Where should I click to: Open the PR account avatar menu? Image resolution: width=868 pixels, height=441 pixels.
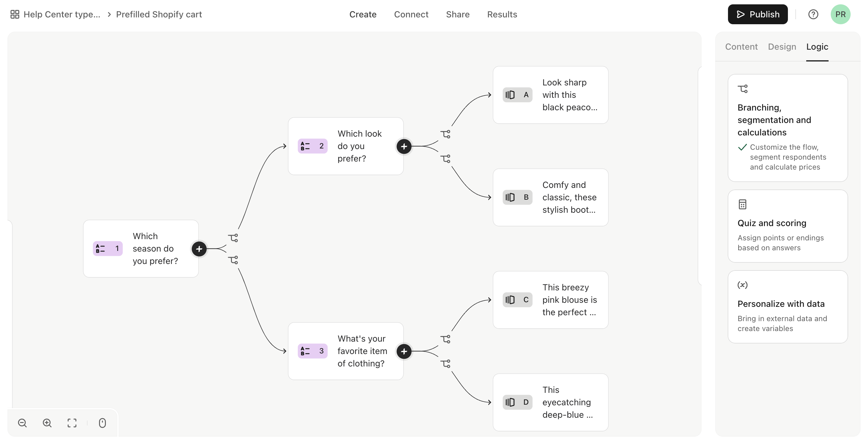pos(840,14)
